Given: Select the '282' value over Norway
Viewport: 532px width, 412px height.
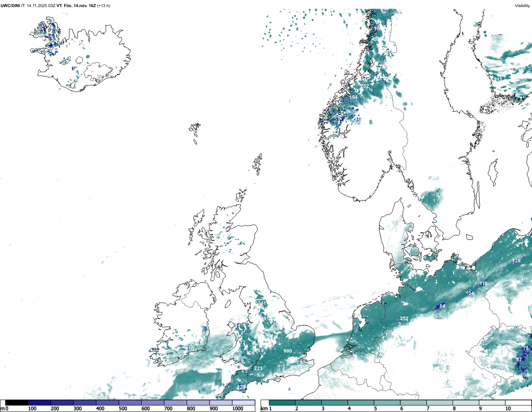Looking at the screenshot, I should pos(365,86).
